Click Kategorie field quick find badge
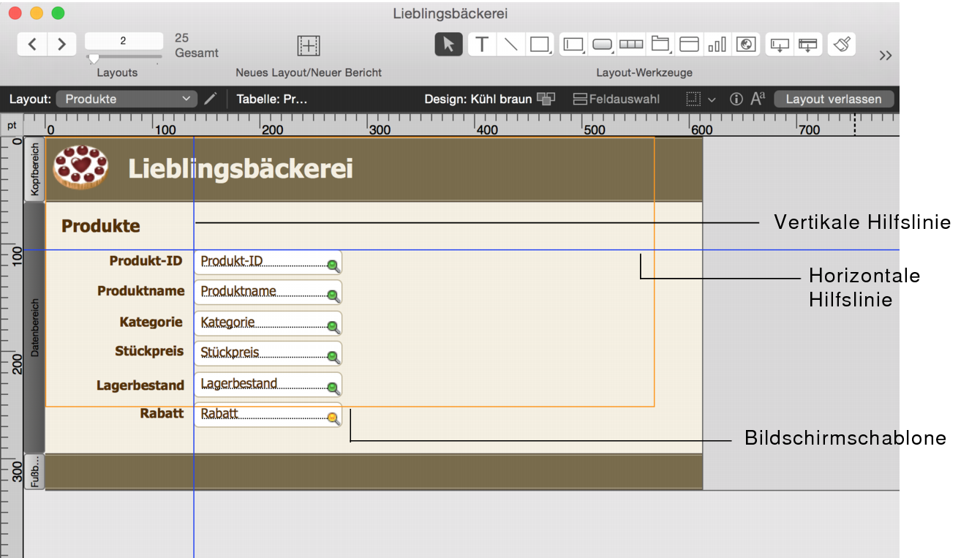980x558 pixels. 333,327
